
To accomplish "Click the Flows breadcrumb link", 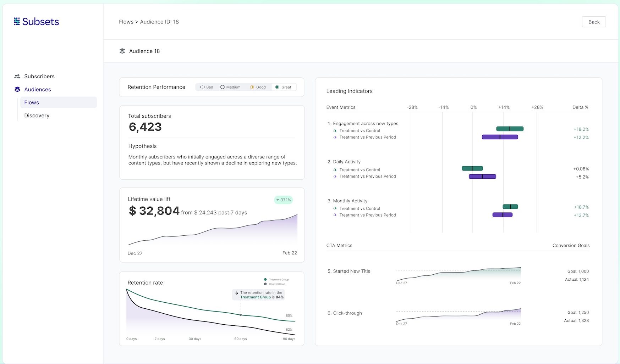I will coord(126,22).
